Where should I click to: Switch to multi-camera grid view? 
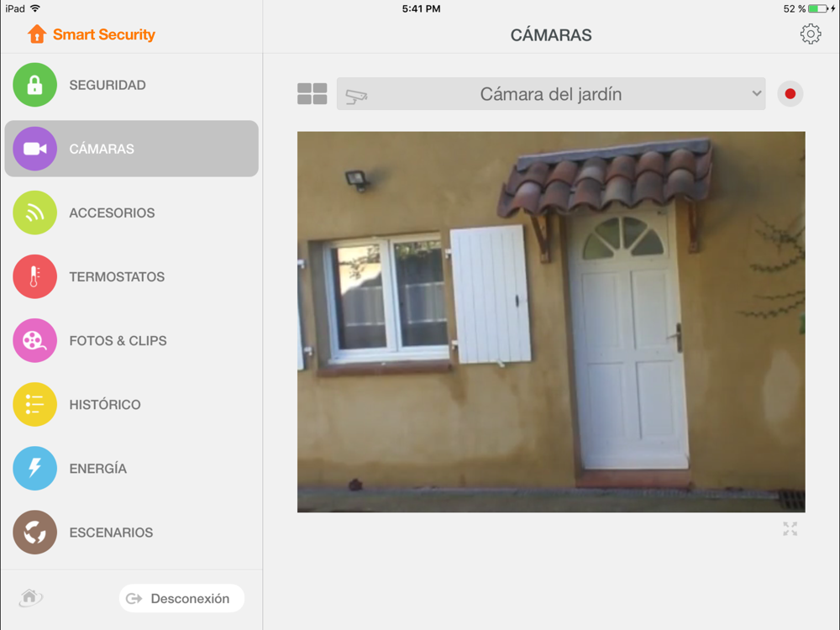(x=312, y=94)
